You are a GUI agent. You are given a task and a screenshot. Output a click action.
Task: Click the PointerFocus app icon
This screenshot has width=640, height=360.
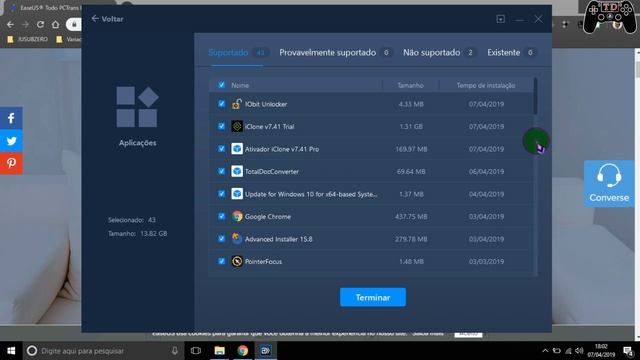point(237,261)
